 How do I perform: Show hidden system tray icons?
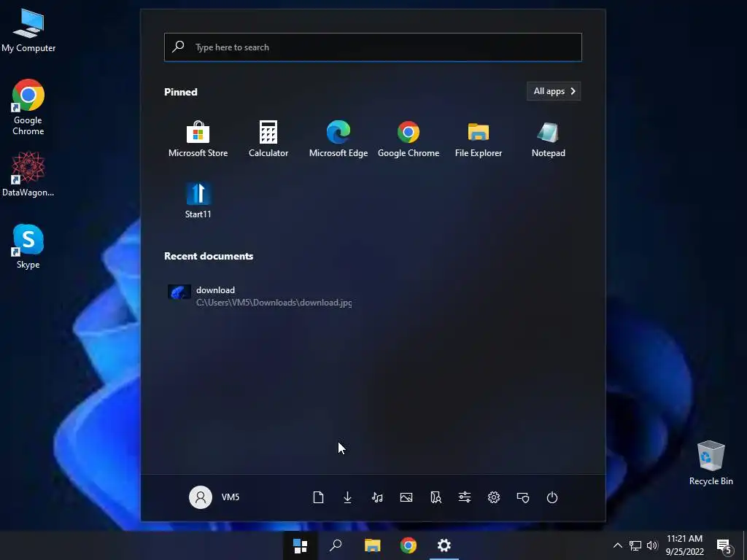(x=617, y=545)
